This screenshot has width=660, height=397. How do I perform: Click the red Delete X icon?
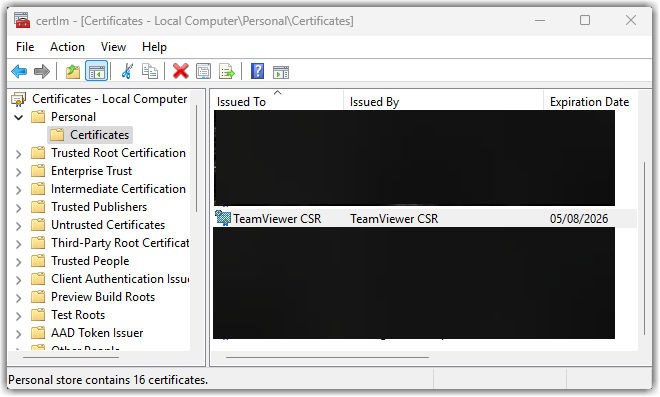[181, 71]
